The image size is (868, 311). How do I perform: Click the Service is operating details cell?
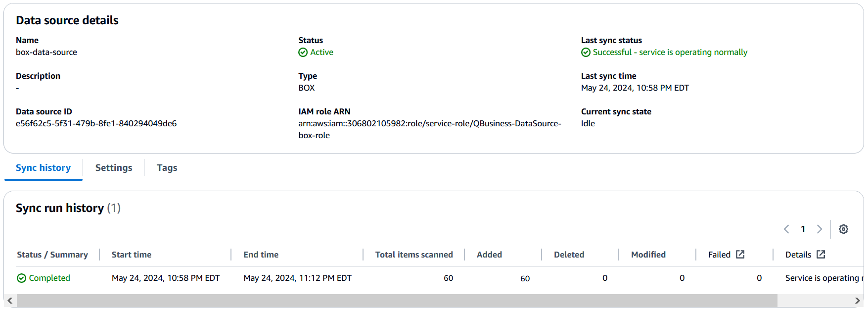pyautogui.click(x=824, y=278)
